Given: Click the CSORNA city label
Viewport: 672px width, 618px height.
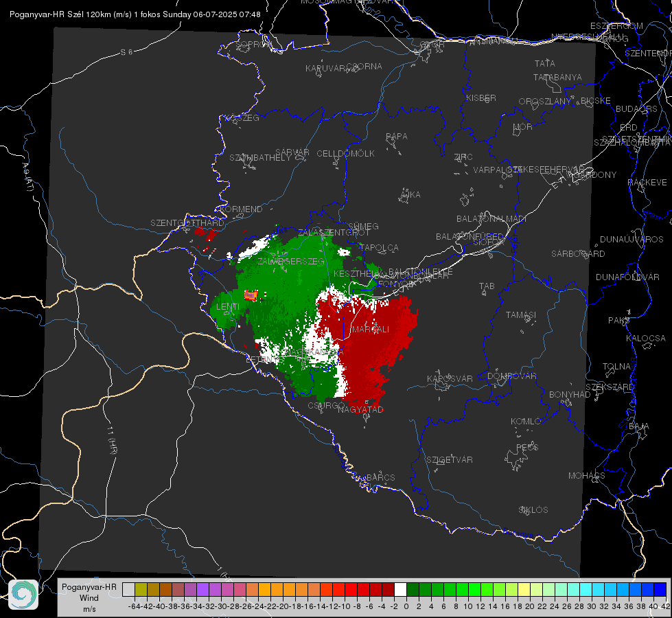Looking at the screenshot, I should click(x=364, y=67).
